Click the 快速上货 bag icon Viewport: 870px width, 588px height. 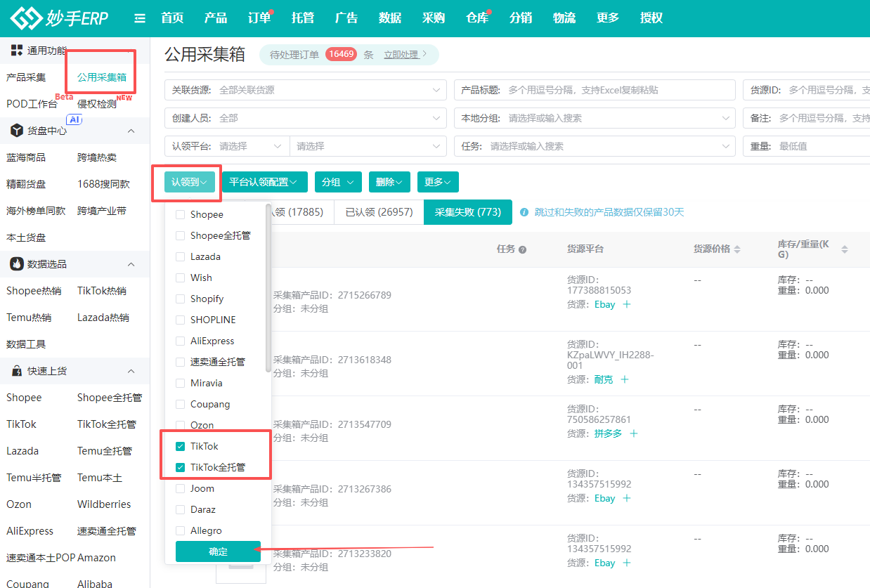coord(17,371)
